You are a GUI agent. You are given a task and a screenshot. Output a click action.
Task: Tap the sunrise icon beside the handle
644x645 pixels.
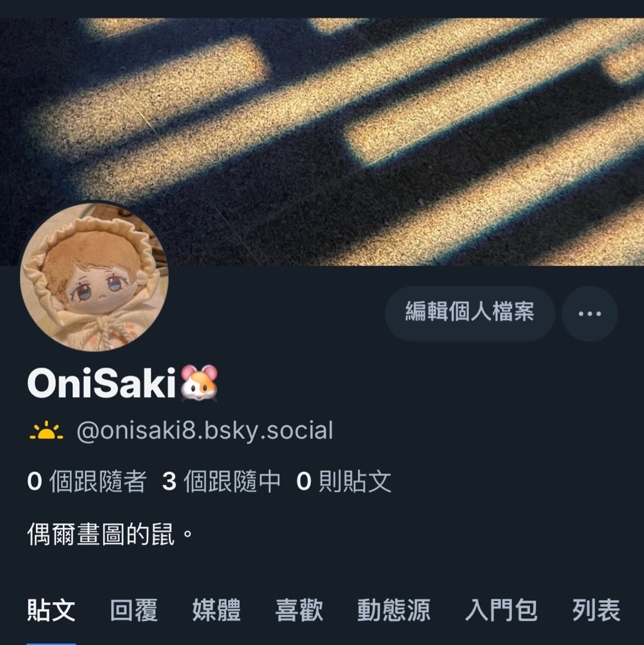pos(46,431)
